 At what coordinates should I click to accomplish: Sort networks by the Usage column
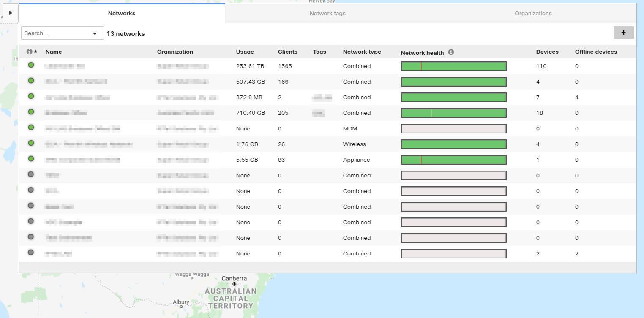click(x=245, y=52)
